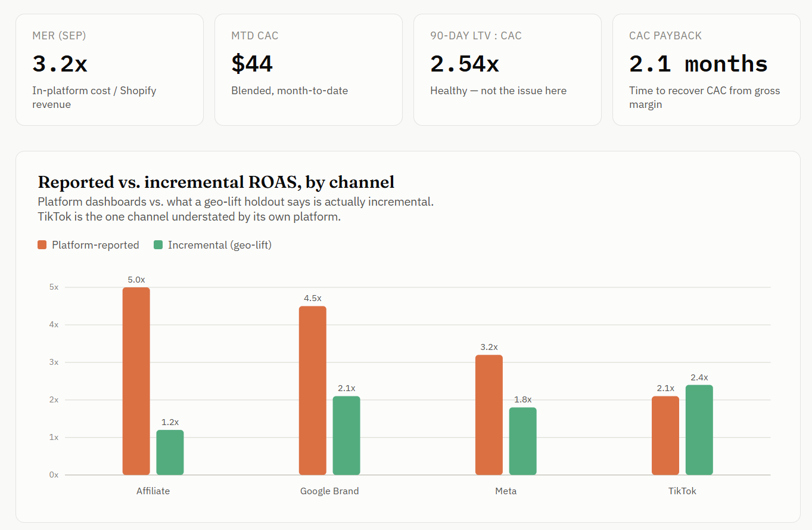The image size is (812, 530).
Task: Click the $44 CAC value
Action: click(252, 64)
